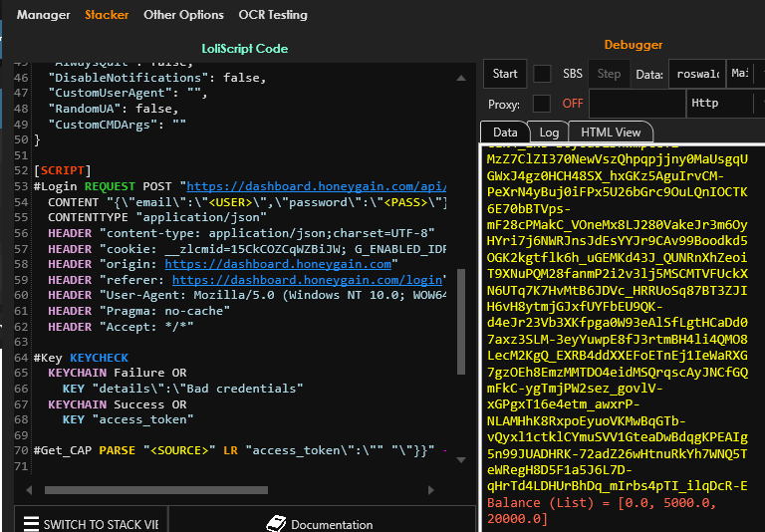Click the "Bad credentials" key text
This screenshot has height=532, width=765.
click(197, 389)
